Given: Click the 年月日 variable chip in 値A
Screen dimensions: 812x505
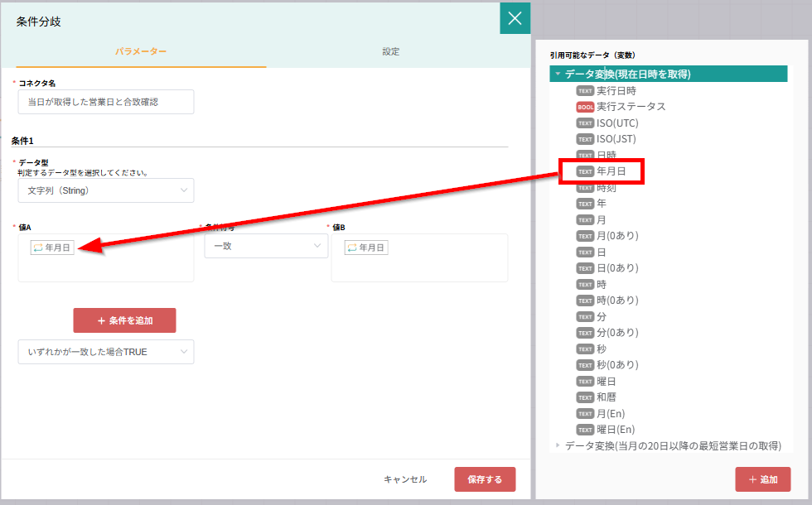Looking at the screenshot, I should click(x=52, y=248).
